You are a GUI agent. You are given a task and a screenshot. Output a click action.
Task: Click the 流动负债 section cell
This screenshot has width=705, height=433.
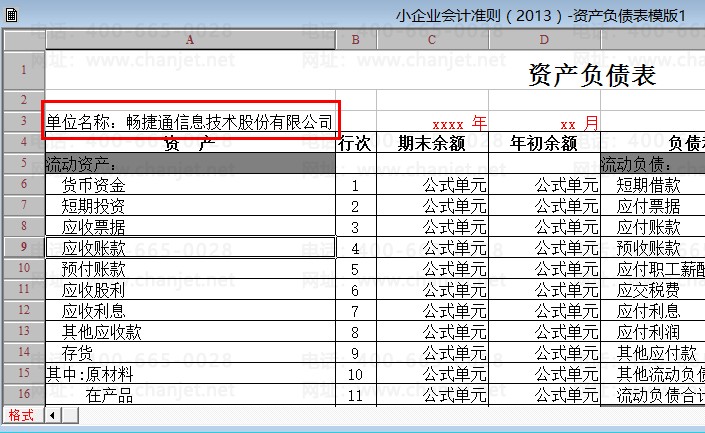click(x=653, y=164)
